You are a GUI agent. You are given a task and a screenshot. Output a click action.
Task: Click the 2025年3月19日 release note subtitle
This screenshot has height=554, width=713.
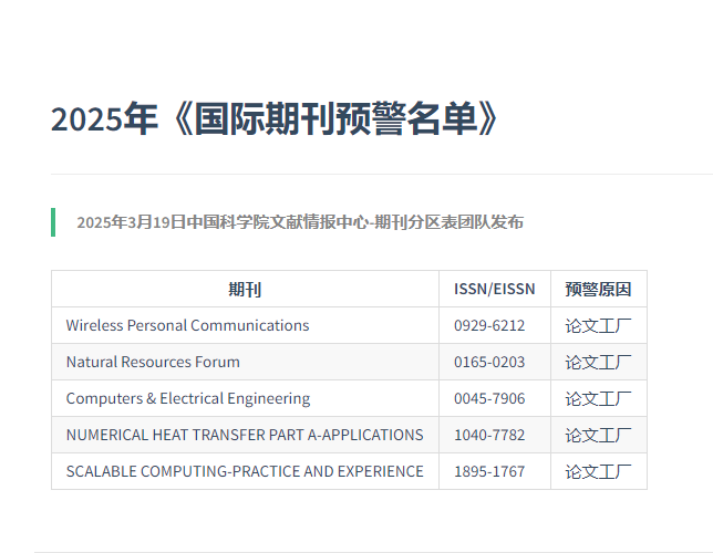[x=299, y=222]
